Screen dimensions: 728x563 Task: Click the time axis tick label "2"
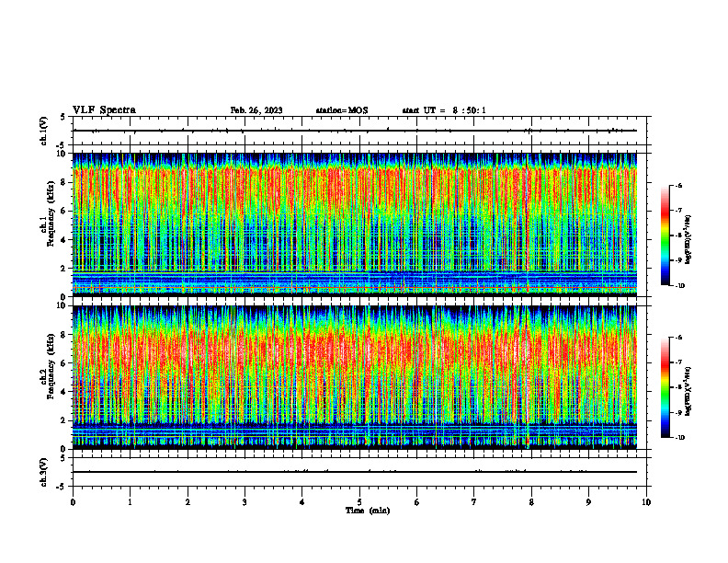click(188, 502)
